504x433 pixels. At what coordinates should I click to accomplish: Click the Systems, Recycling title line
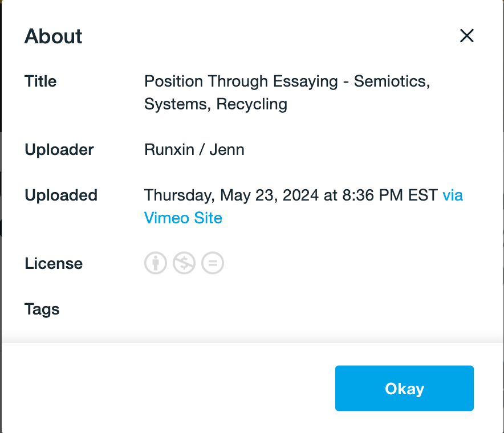[216, 104]
